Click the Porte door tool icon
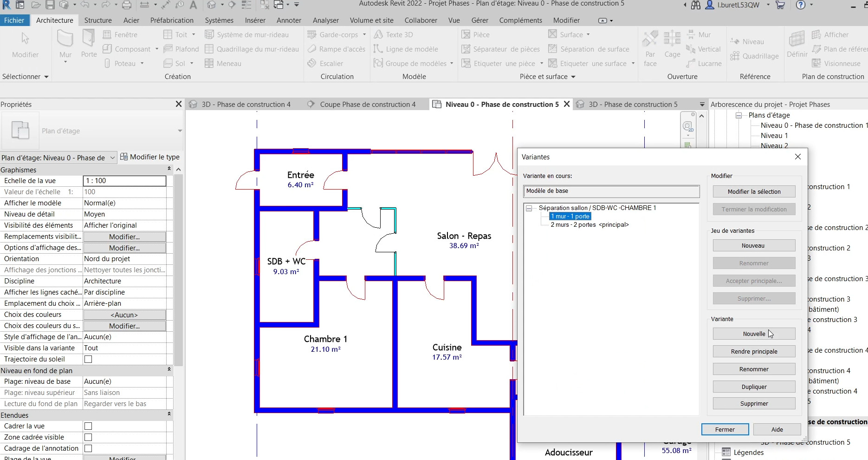 [x=89, y=39]
